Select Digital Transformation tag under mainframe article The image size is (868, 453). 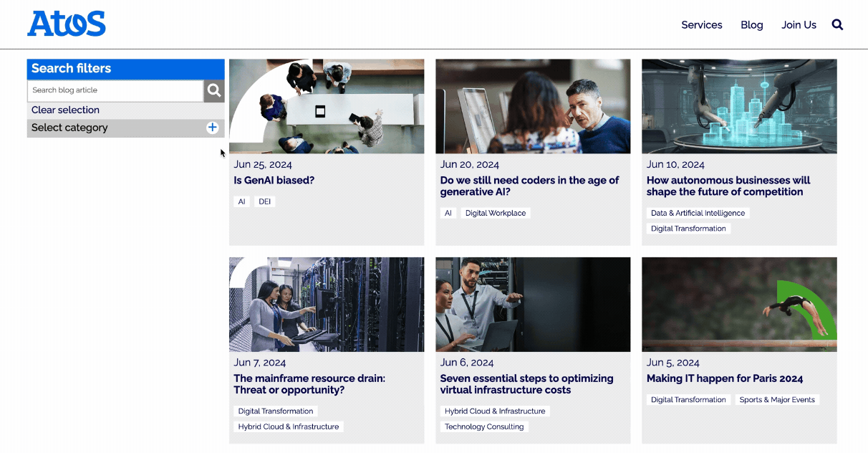276,411
